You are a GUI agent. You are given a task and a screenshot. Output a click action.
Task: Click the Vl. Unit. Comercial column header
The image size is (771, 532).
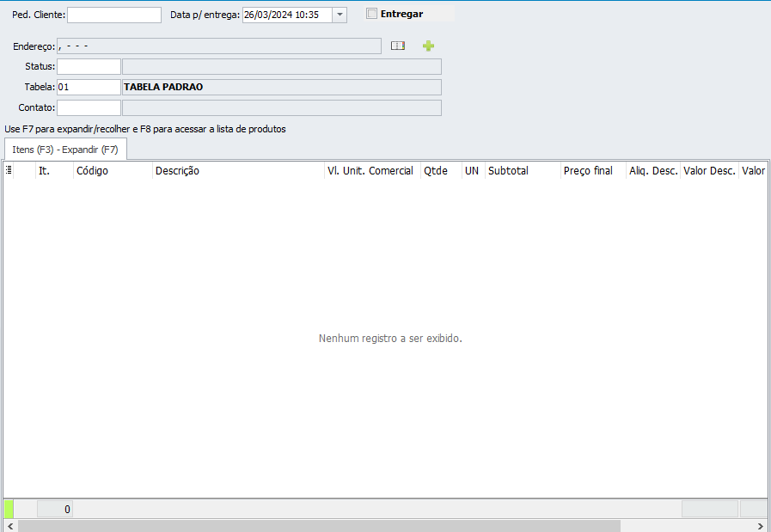[370, 171]
